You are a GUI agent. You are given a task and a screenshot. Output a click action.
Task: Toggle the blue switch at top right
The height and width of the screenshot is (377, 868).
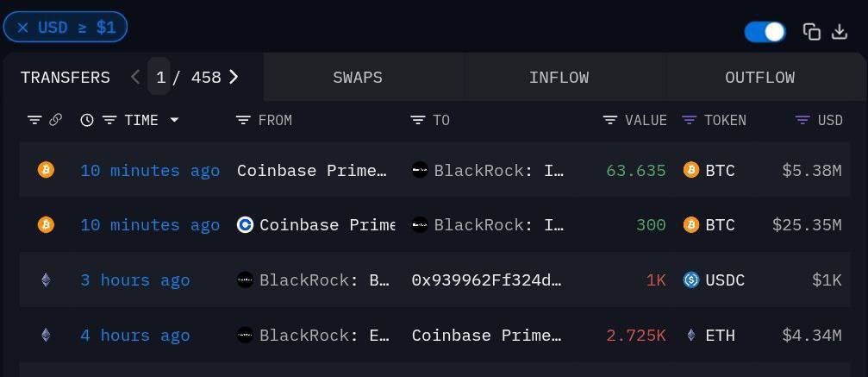tap(765, 32)
